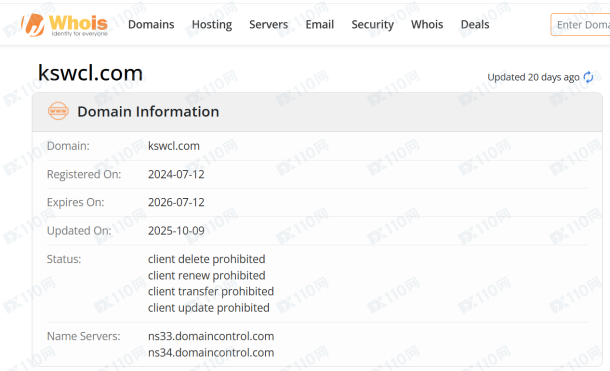Click the Expires On label
This screenshot has width=610, height=371.
(75, 202)
